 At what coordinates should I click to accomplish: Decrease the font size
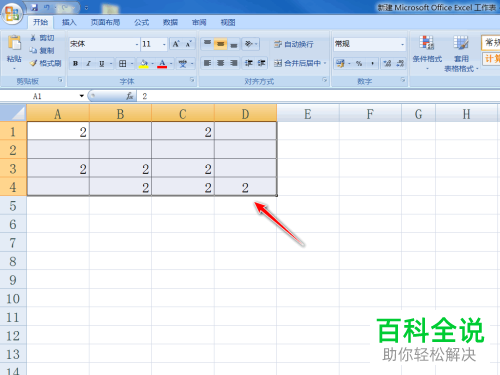click(x=188, y=44)
